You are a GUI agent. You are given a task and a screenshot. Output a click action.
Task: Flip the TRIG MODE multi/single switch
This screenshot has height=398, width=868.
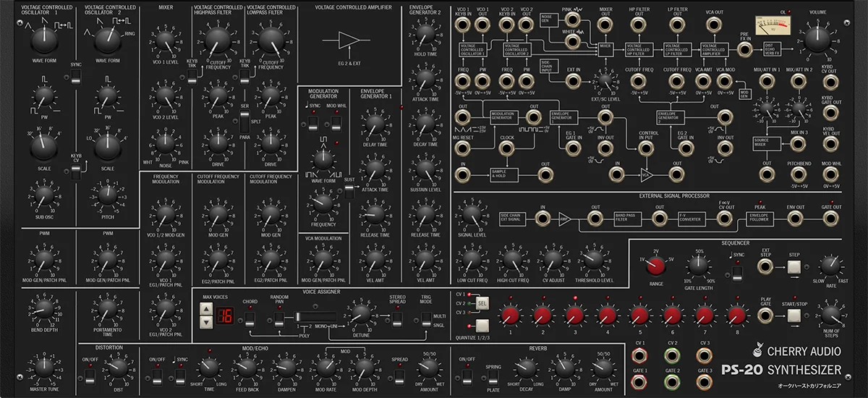[427, 321]
